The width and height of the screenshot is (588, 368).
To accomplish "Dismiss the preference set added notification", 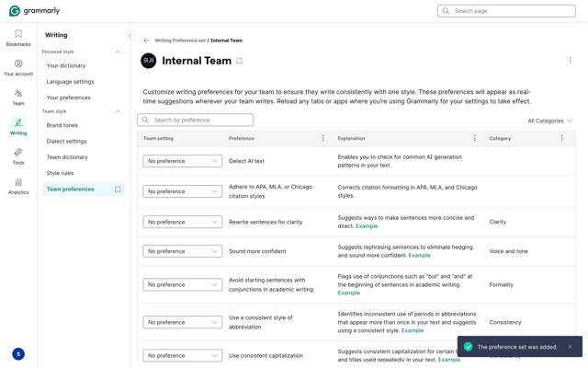I will click(x=570, y=347).
